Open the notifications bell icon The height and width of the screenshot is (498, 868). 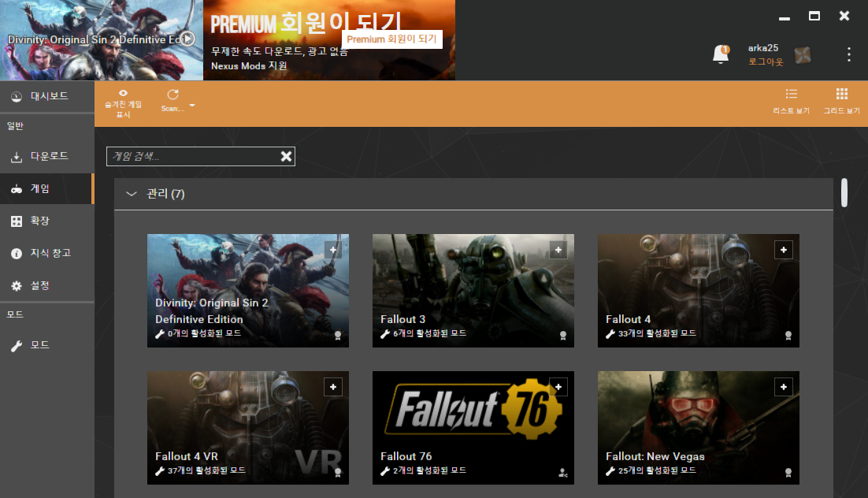[721, 54]
